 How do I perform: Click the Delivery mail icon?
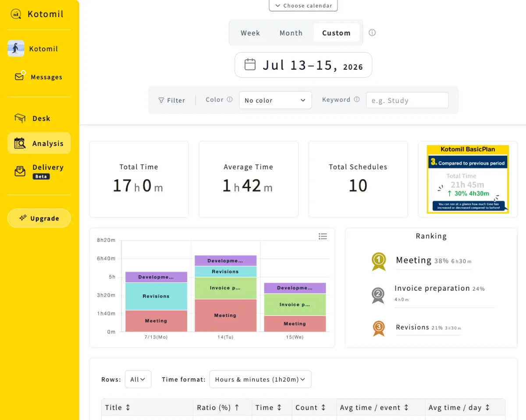(x=20, y=171)
